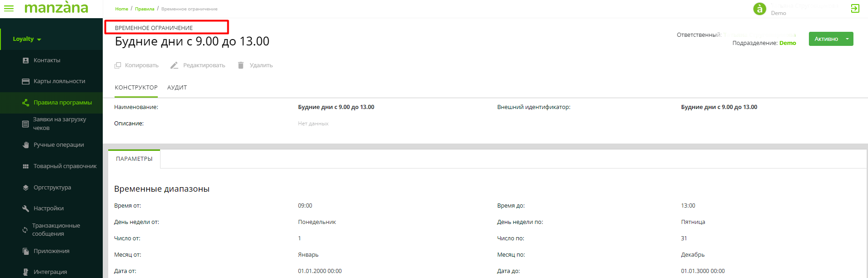Viewport: 868px width, 278px height.
Task: Open Ручные операции in the sidebar
Action: (x=58, y=145)
